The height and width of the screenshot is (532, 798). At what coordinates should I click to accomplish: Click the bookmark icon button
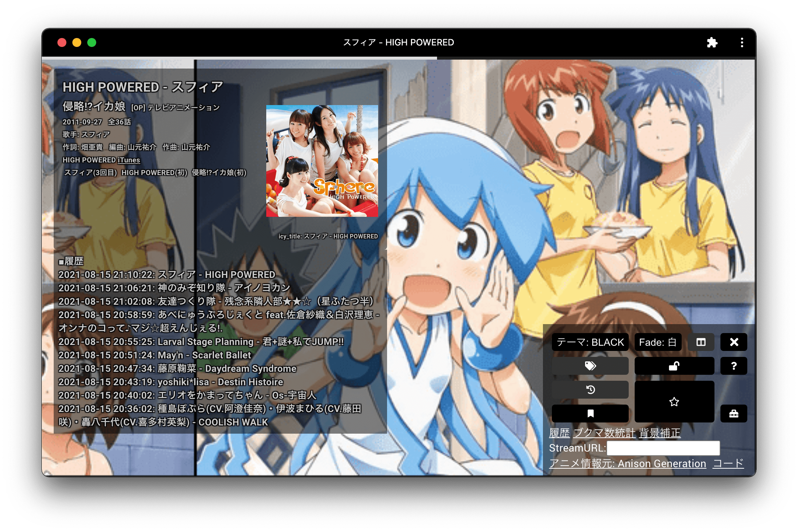[x=590, y=413]
